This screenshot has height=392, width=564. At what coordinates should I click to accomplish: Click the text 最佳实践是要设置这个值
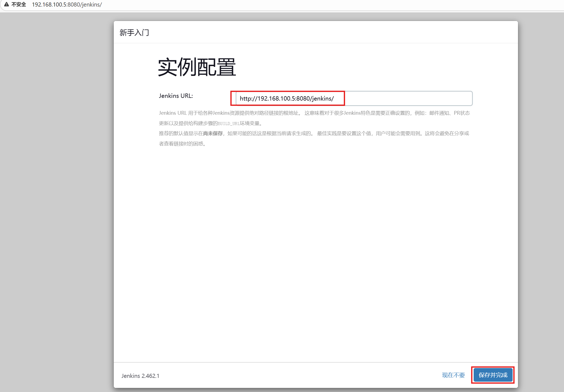(x=344, y=133)
